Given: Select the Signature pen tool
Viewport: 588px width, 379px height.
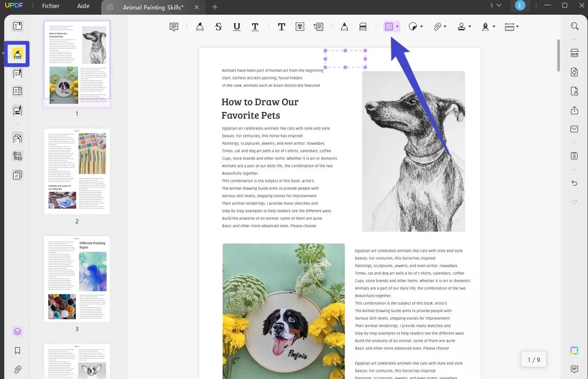Looking at the screenshot, I should 485,27.
